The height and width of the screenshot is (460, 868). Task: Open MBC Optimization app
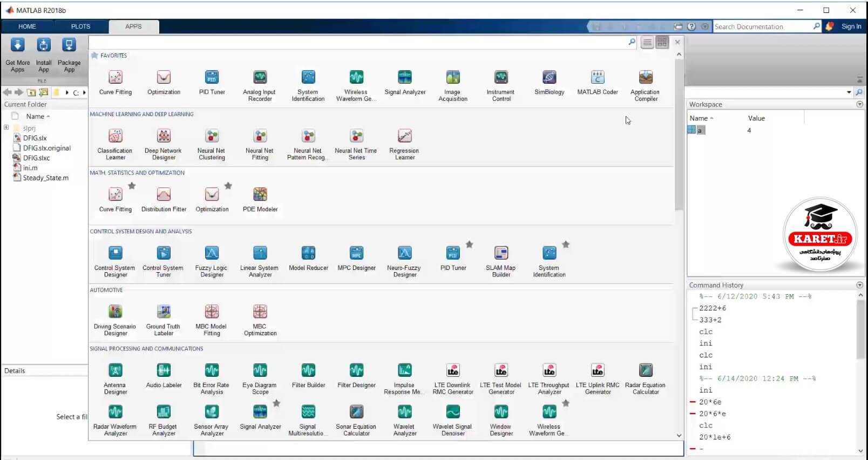(x=260, y=320)
